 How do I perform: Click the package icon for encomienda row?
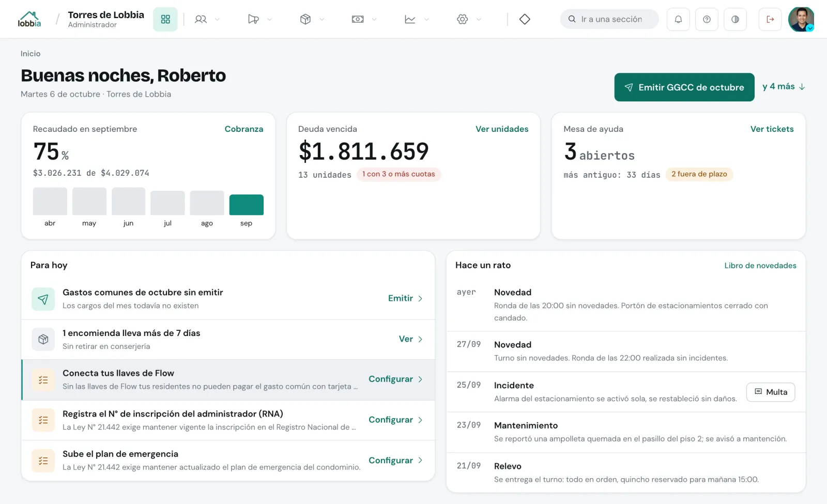[x=43, y=340]
